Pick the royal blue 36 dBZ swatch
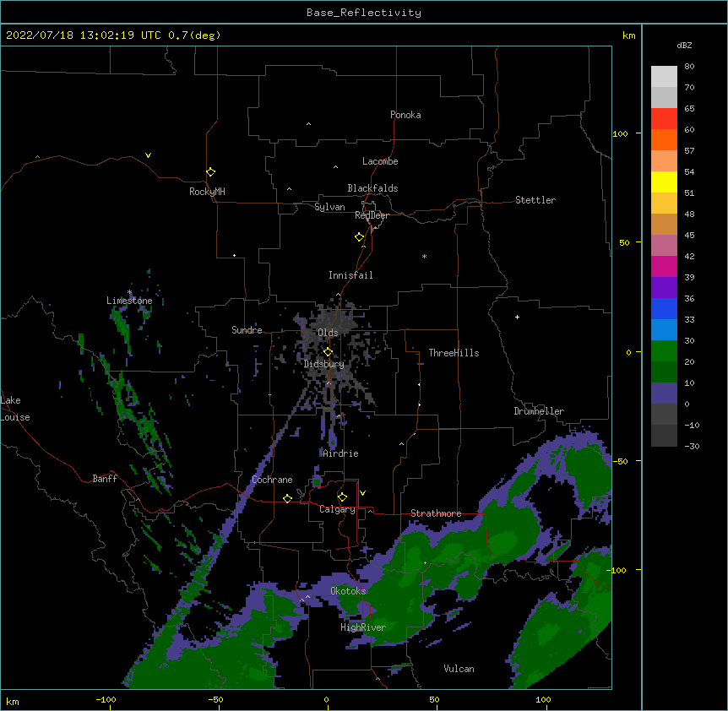The width and height of the screenshot is (728, 711). tap(664, 308)
